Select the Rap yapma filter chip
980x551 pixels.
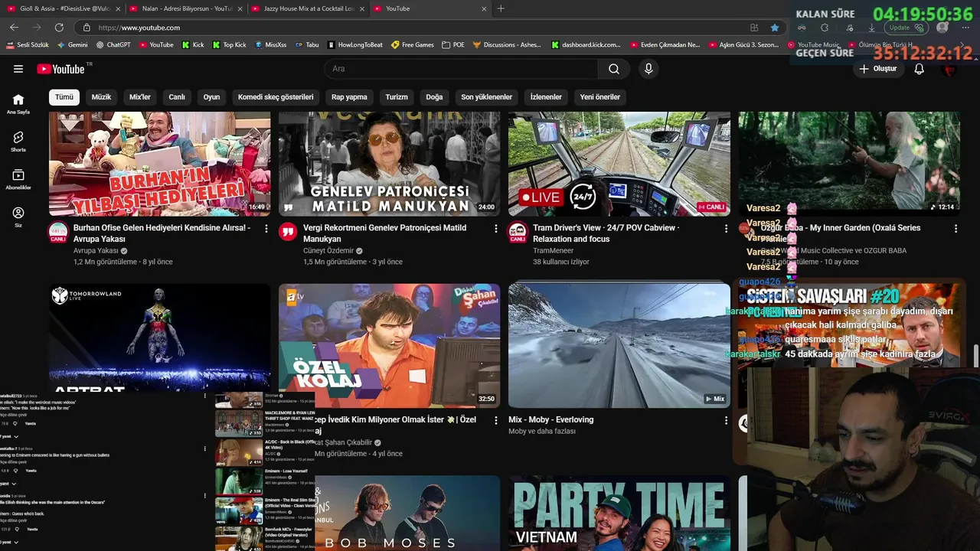tap(349, 97)
